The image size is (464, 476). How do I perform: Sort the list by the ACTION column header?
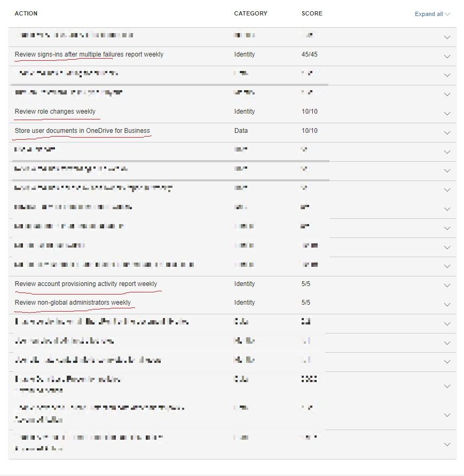pyautogui.click(x=26, y=14)
